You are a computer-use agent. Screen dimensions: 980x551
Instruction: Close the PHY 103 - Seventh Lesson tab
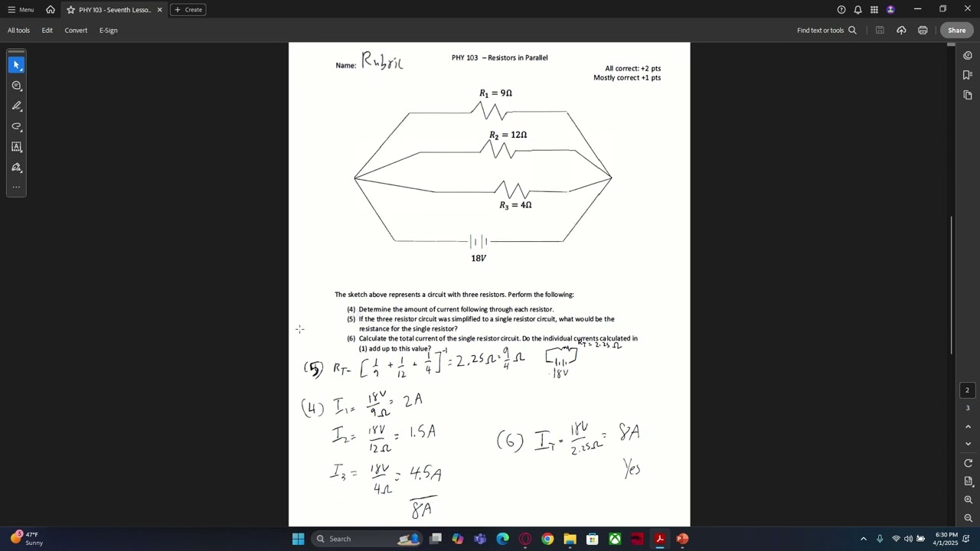(159, 10)
